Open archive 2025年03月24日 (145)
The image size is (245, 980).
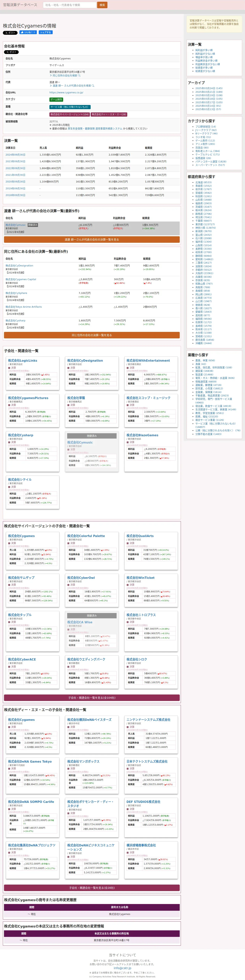pos(209,88)
